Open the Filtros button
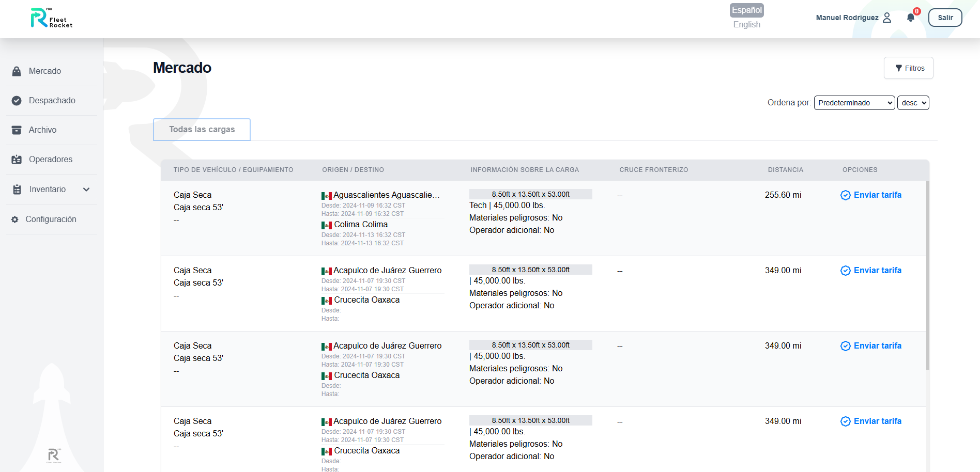The height and width of the screenshot is (472, 980). (908, 68)
